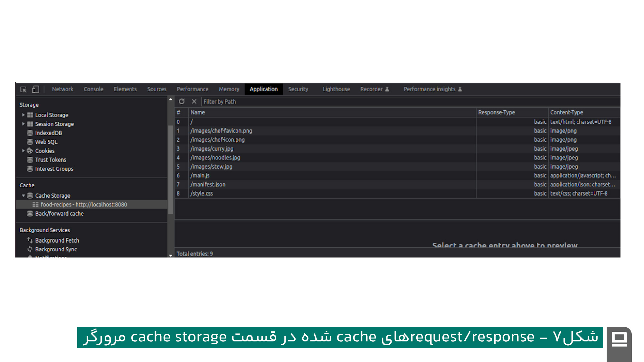Viewport: 644px width, 362px height.
Task: Collapse the Cache Storage tree
Action: click(23, 195)
